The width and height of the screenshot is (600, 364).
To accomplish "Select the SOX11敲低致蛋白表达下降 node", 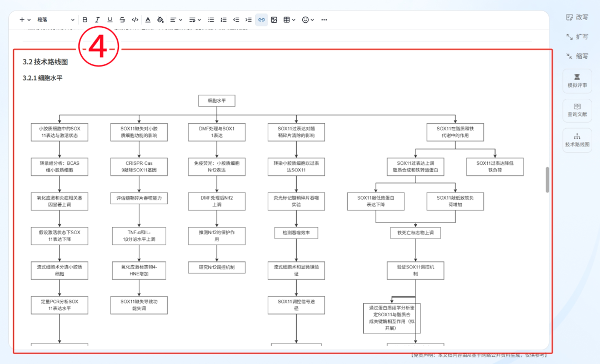I will coord(376,201).
